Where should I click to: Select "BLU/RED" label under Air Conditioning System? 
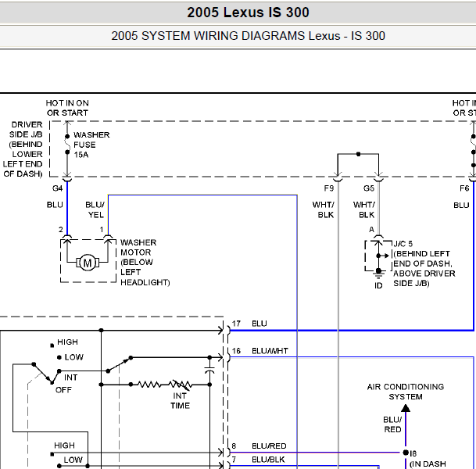(392, 424)
